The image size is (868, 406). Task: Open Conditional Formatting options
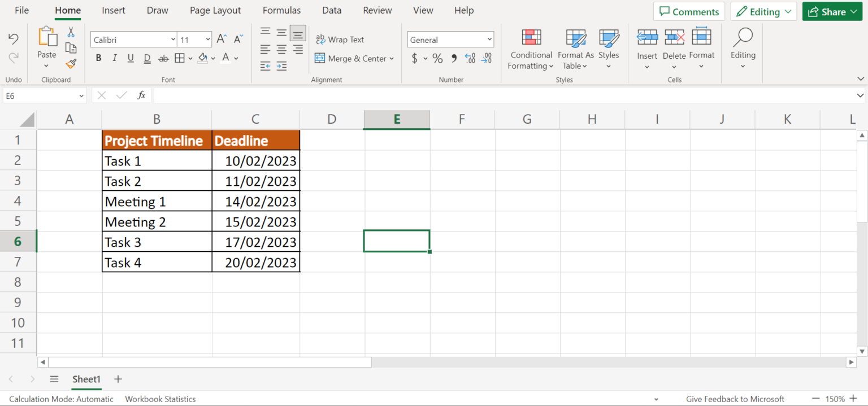click(530, 50)
